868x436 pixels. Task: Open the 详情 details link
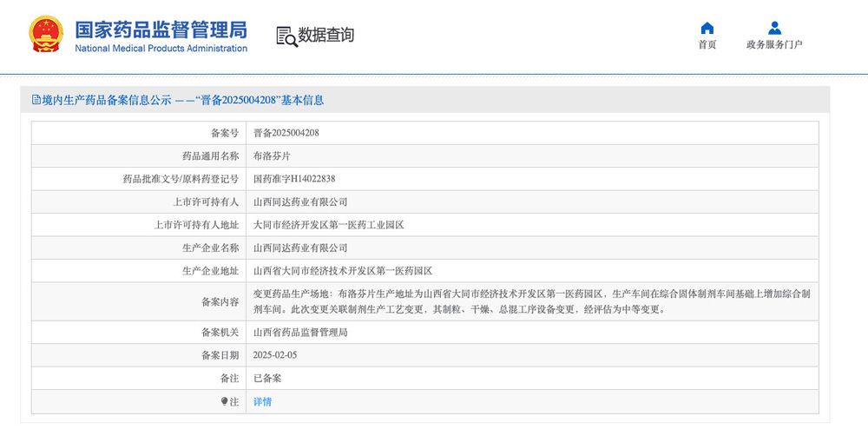click(262, 401)
